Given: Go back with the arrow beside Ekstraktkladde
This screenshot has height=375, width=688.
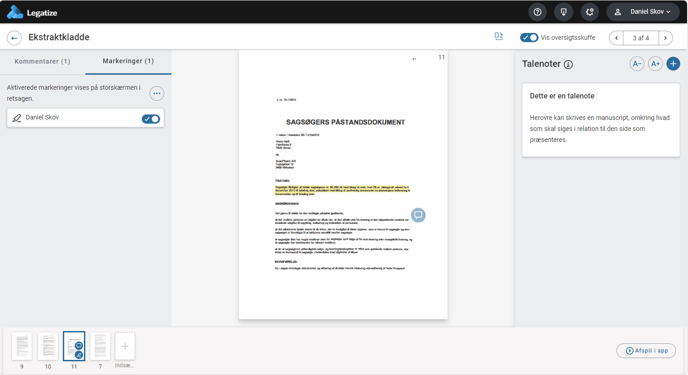Looking at the screenshot, I should [14, 38].
